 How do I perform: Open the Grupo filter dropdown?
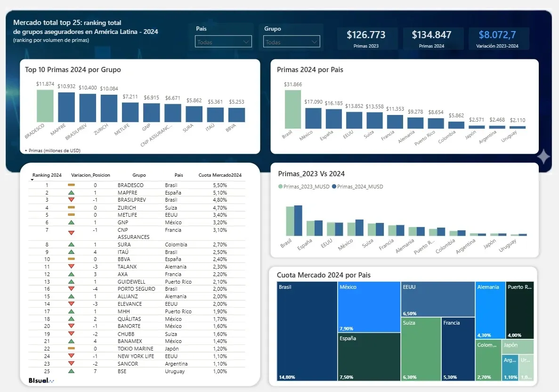coord(292,42)
